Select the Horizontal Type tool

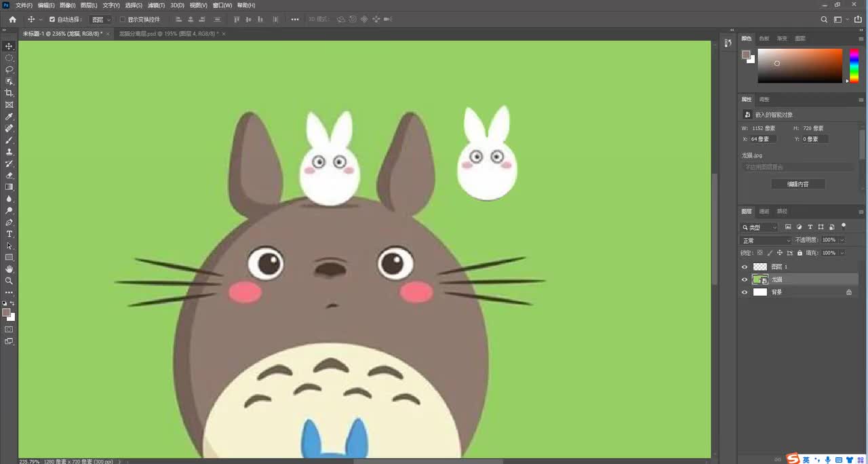(x=9, y=234)
